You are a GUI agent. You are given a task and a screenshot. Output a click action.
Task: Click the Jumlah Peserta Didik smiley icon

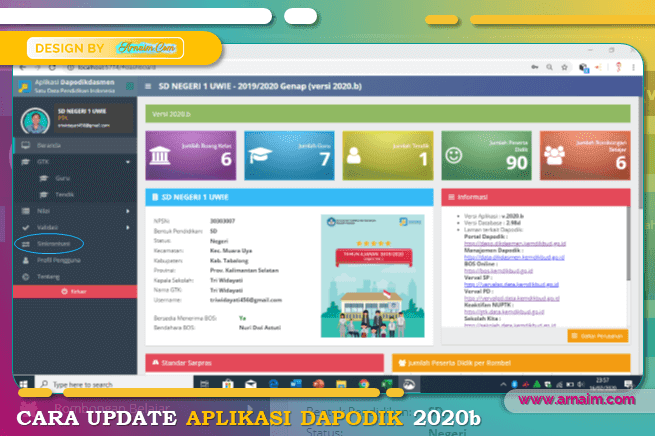454,155
